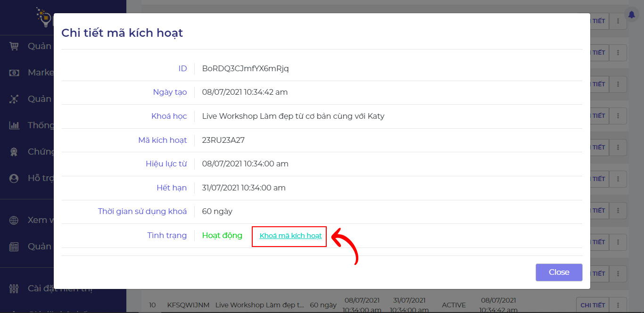Click the Marketing money bill icon
The image size is (644, 313).
[14, 73]
